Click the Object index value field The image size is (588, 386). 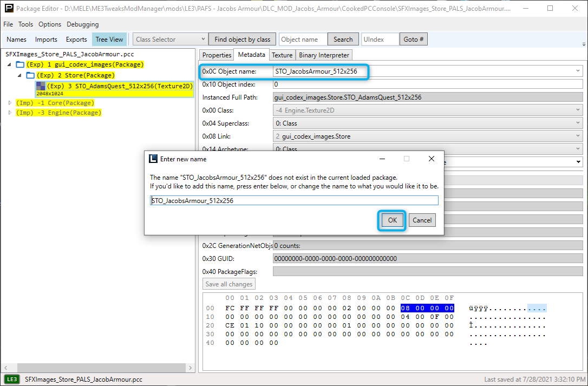click(x=428, y=84)
